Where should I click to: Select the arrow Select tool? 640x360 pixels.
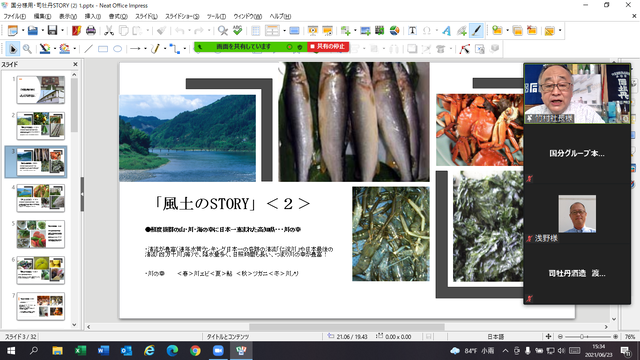click(13, 49)
